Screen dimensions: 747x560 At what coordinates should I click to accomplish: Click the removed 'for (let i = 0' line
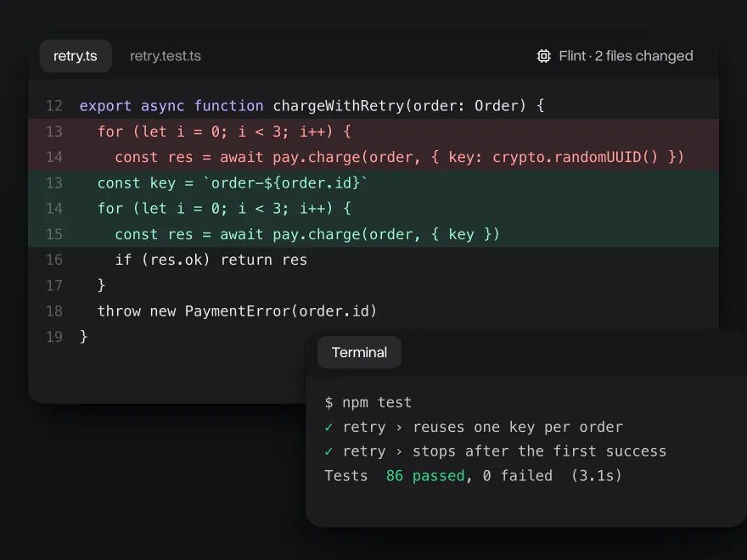tap(373, 132)
